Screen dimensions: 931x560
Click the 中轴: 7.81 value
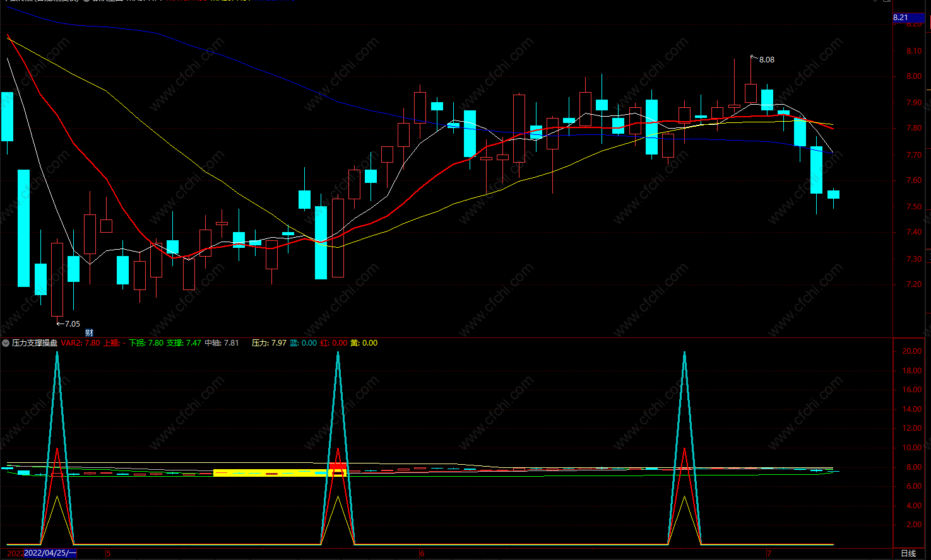point(222,343)
